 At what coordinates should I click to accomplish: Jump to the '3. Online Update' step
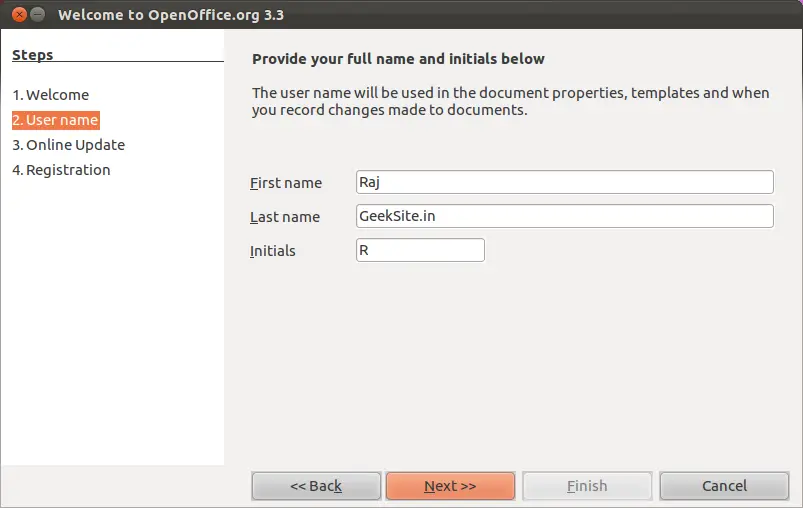pyautogui.click(x=69, y=145)
